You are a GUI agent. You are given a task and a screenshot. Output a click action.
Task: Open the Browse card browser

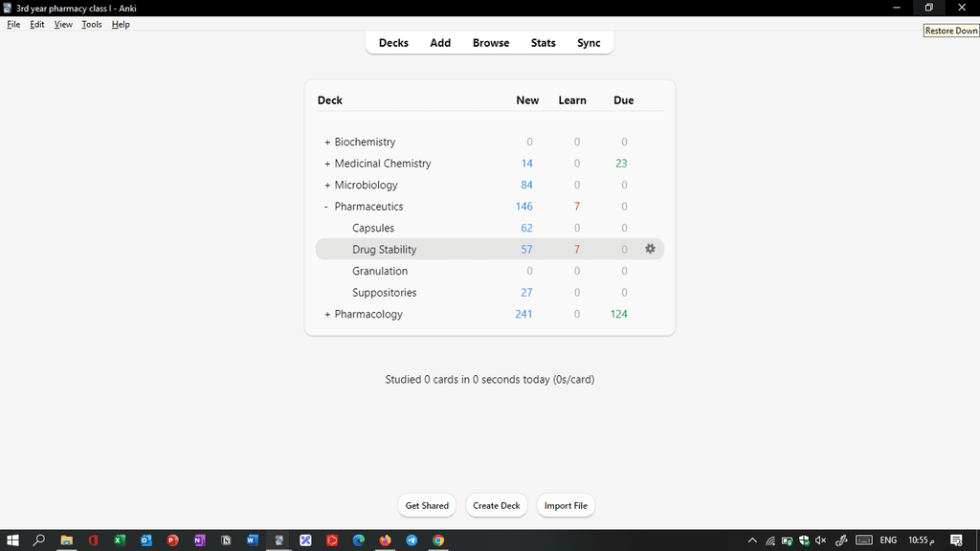(491, 43)
